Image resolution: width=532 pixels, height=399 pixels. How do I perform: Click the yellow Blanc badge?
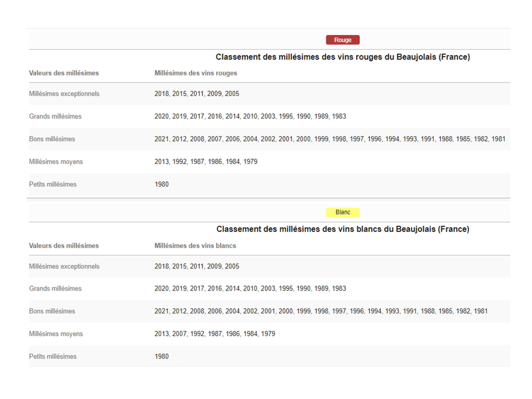click(343, 212)
